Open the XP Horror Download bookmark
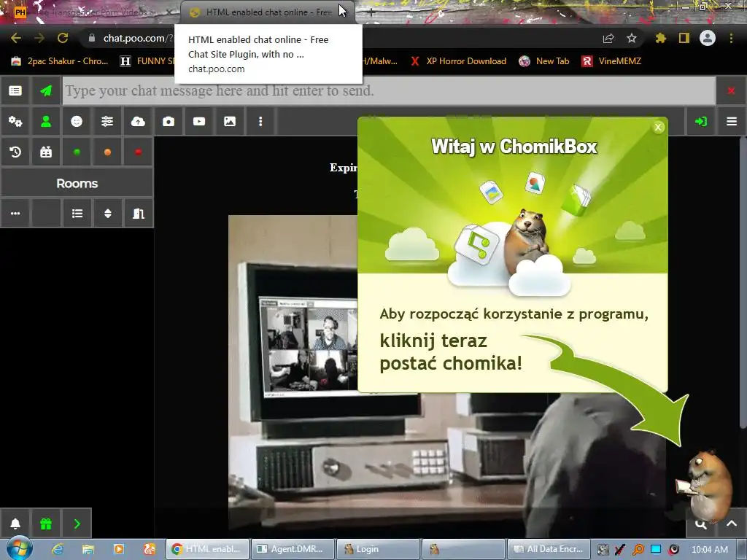 pos(458,61)
